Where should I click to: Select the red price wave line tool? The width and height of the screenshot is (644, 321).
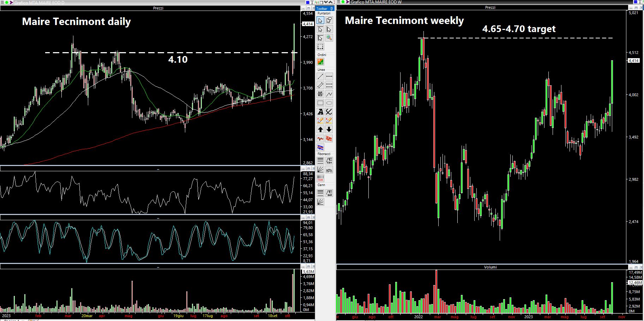[x=320, y=138]
